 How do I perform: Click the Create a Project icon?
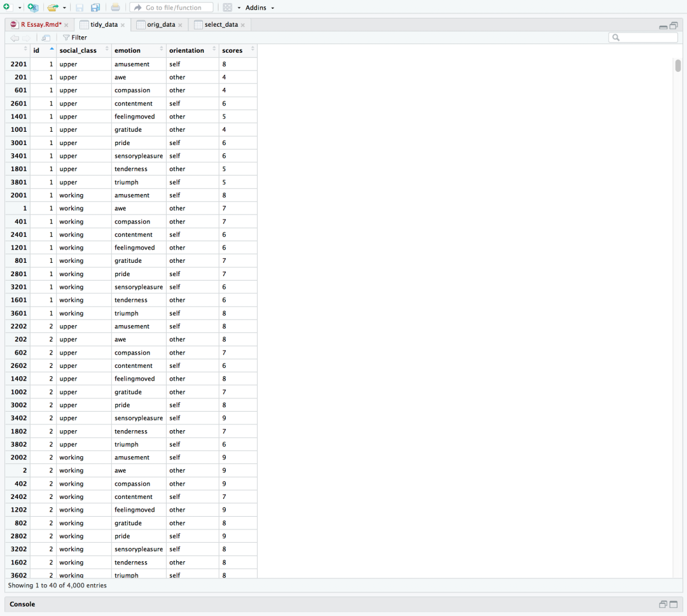pyautogui.click(x=33, y=7)
